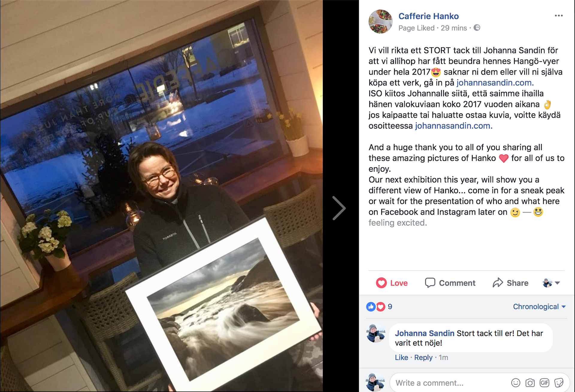
Task: Open the comment-as profile selector dropdown
Action: (x=551, y=283)
